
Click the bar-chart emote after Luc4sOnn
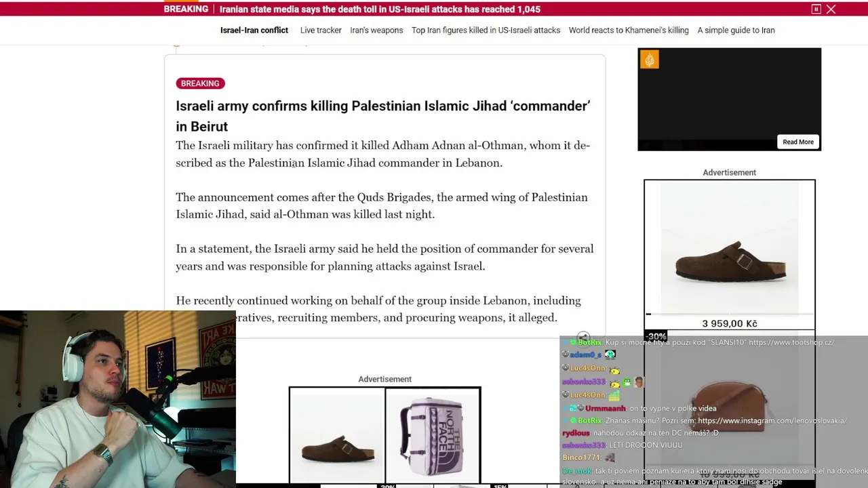614,395
